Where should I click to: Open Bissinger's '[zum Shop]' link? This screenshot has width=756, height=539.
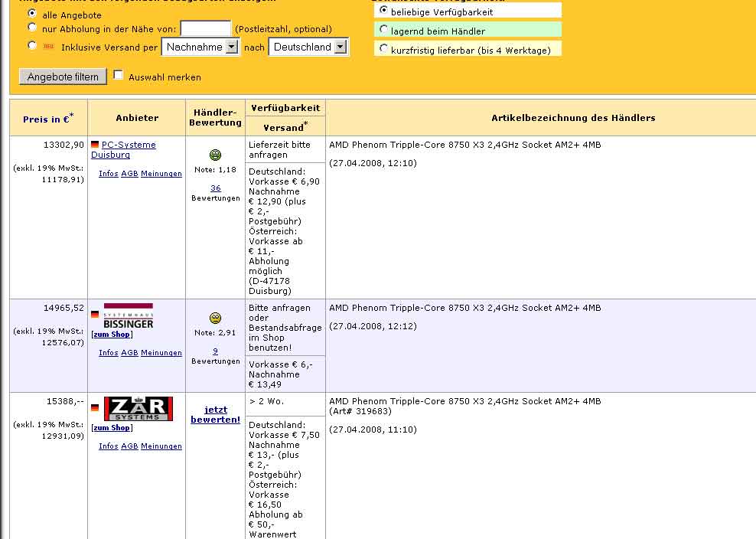[x=112, y=335]
